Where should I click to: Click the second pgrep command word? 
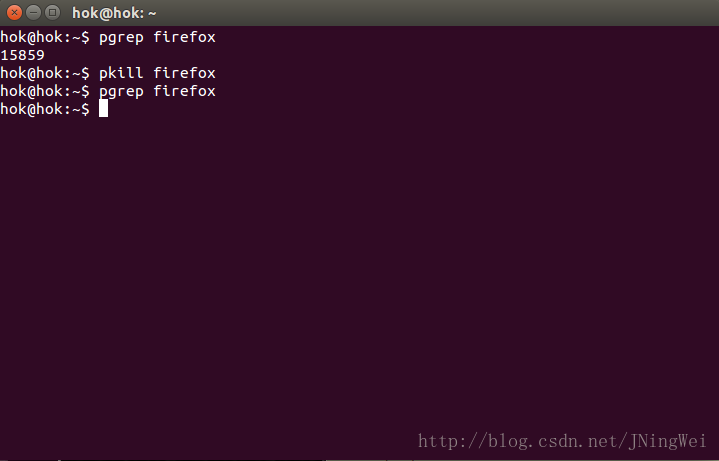pyautogui.click(x=121, y=91)
